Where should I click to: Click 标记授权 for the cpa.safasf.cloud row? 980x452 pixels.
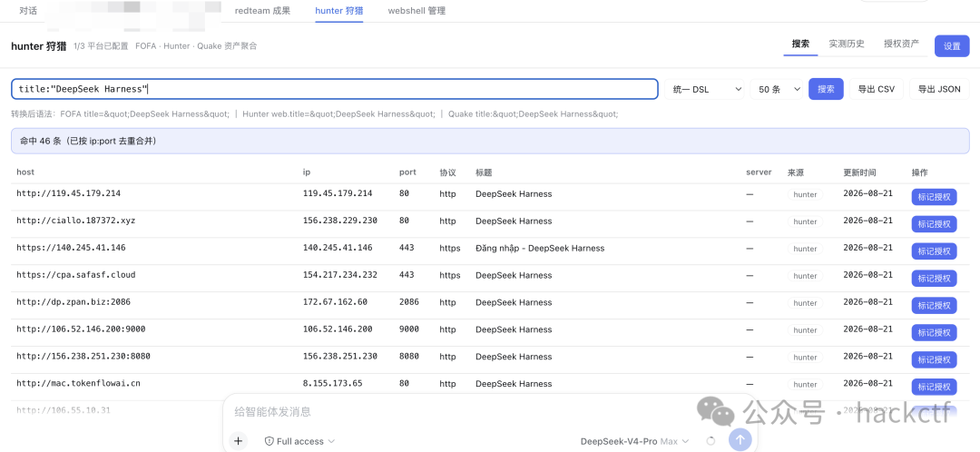(x=934, y=279)
